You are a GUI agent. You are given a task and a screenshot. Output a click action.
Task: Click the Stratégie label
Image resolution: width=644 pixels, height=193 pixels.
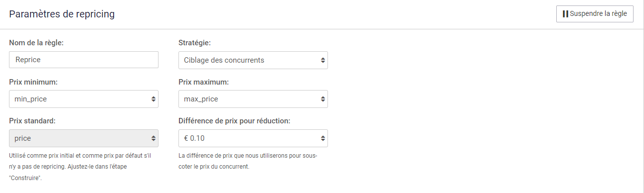[x=195, y=42]
